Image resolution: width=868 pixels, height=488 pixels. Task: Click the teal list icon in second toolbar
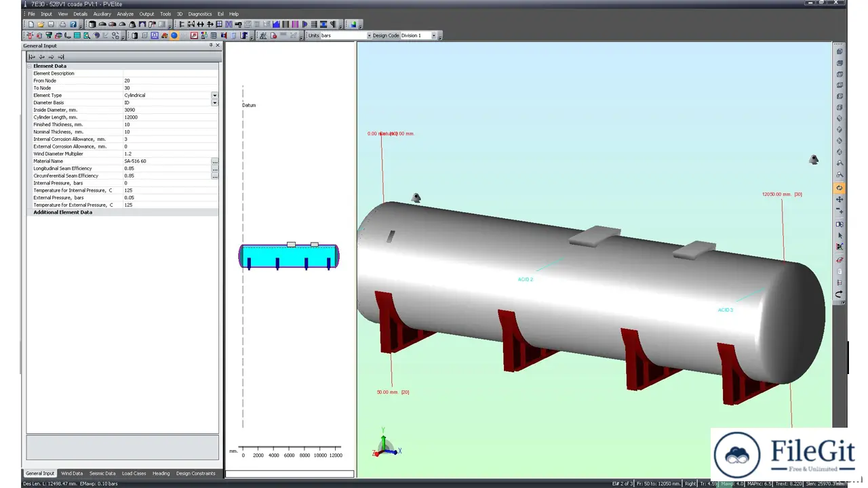pos(77,35)
